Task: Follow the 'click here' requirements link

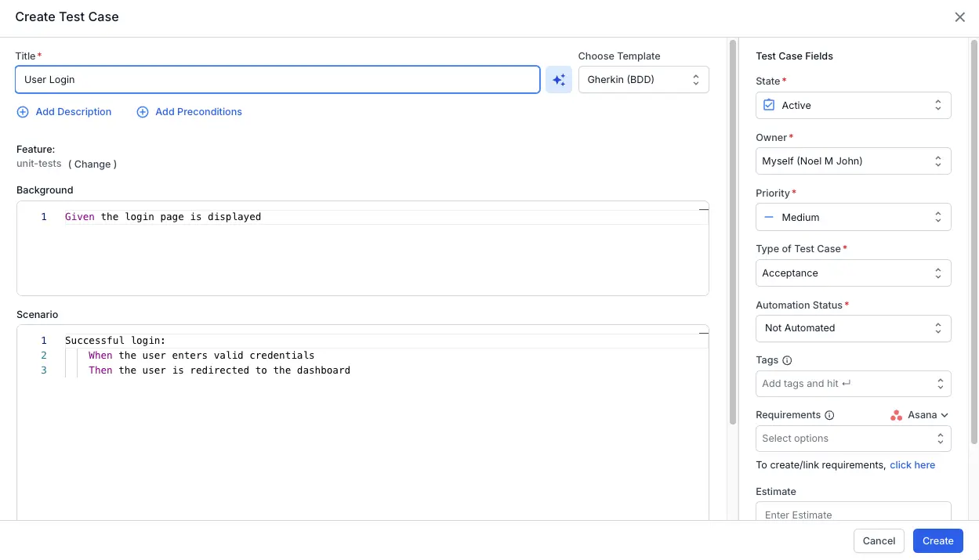Action: [912, 465]
